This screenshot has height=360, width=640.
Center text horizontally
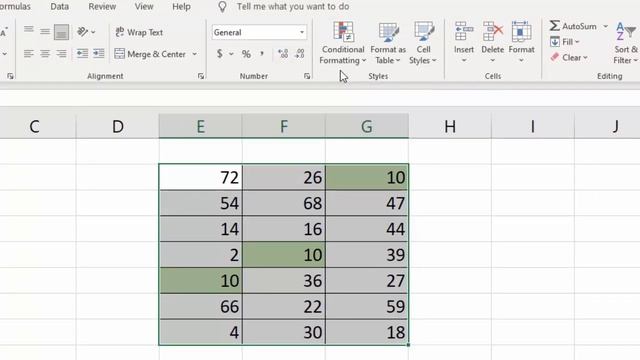pos(45,53)
